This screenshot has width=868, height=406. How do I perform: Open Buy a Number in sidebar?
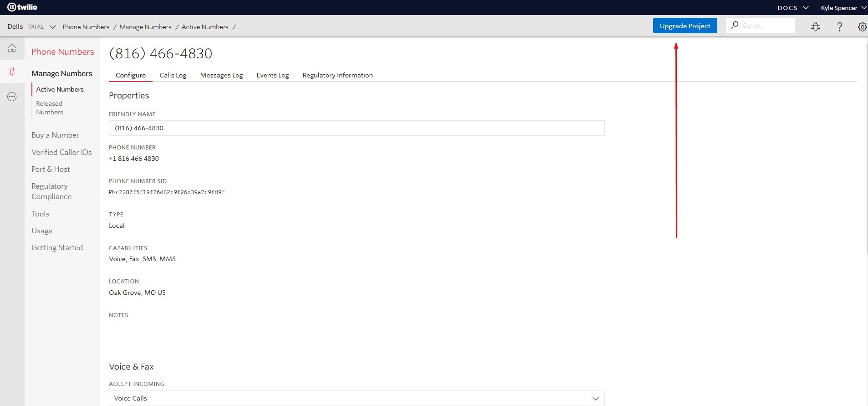click(x=55, y=135)
